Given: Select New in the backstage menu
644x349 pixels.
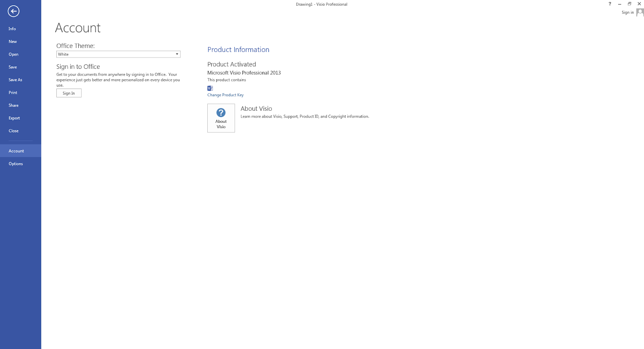Looking at the screenshot, I should (21, 42).
